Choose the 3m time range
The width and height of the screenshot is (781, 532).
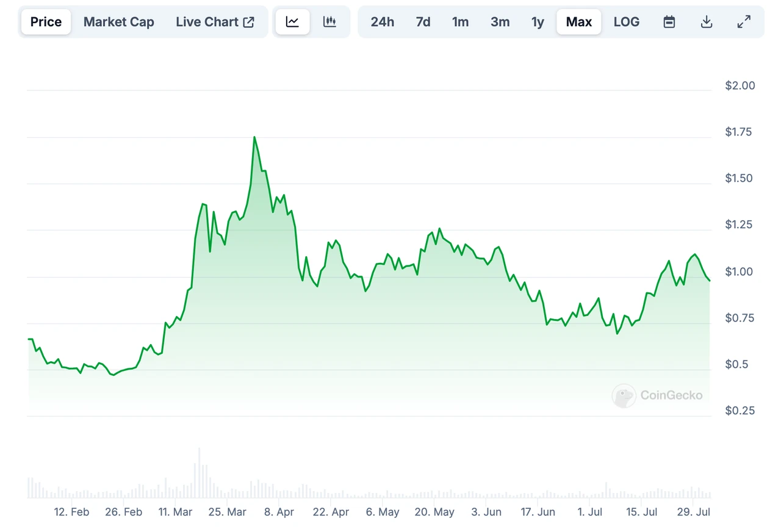click(500, 22)
